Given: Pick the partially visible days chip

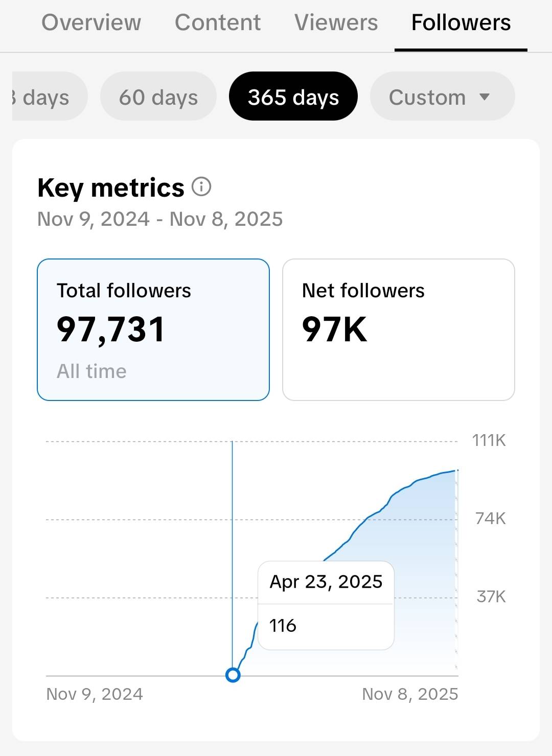Looking at the screenshot, I should (47, 97).
